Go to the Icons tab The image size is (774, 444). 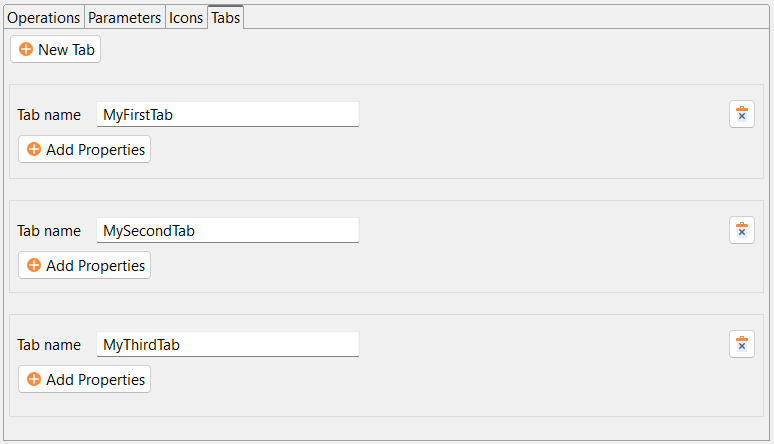point(186,18)
